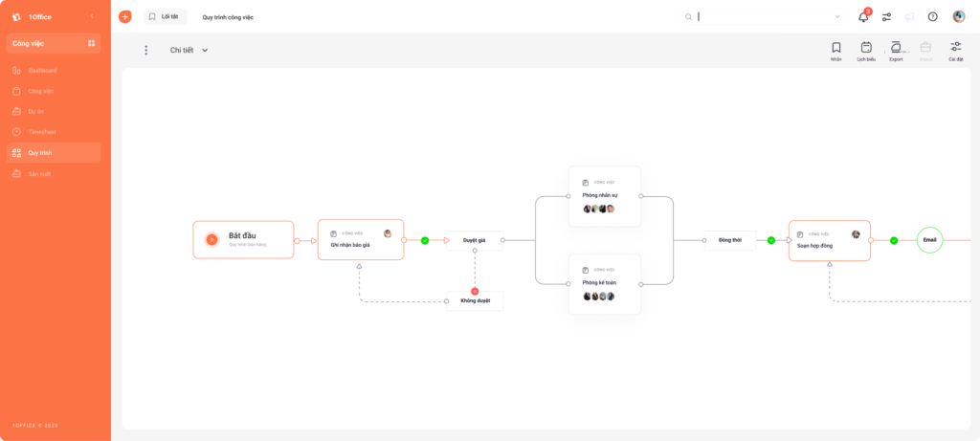Expand the search box dropdown arrow
The height and width of the screenshot is (441, 980).
pyautogui.click(x=838, y=17)
